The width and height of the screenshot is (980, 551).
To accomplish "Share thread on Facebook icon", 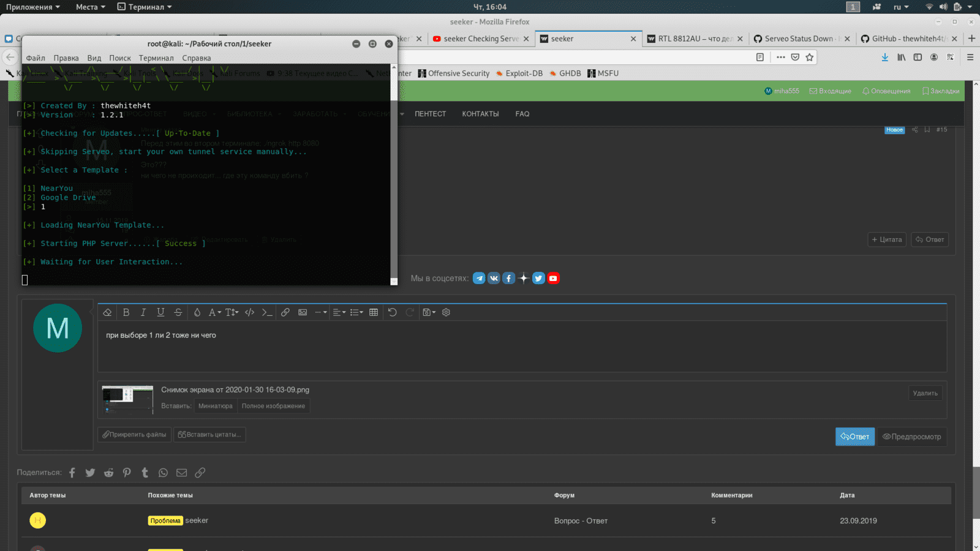I will (72, 473).
